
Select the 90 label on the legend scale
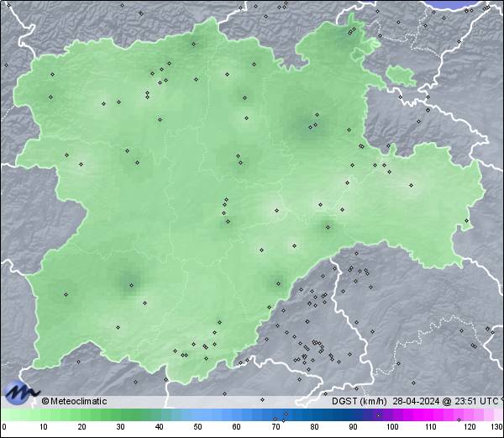pos(353,427)
